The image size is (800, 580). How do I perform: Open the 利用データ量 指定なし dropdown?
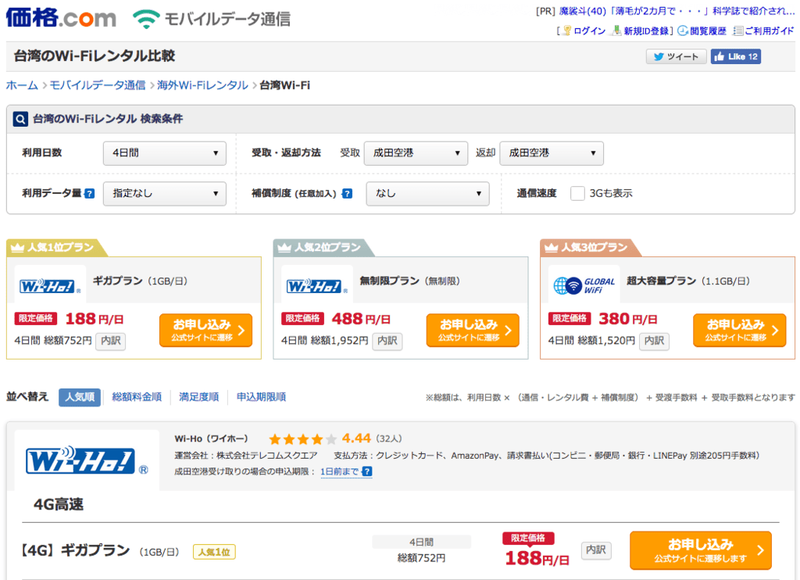(x=165, y=193)
